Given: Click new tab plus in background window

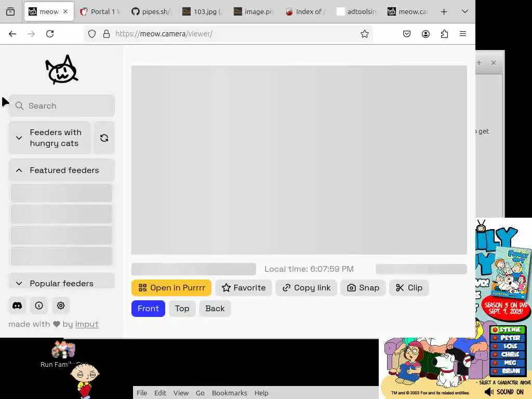Looking at the screenshot, I should coord(479,63).
